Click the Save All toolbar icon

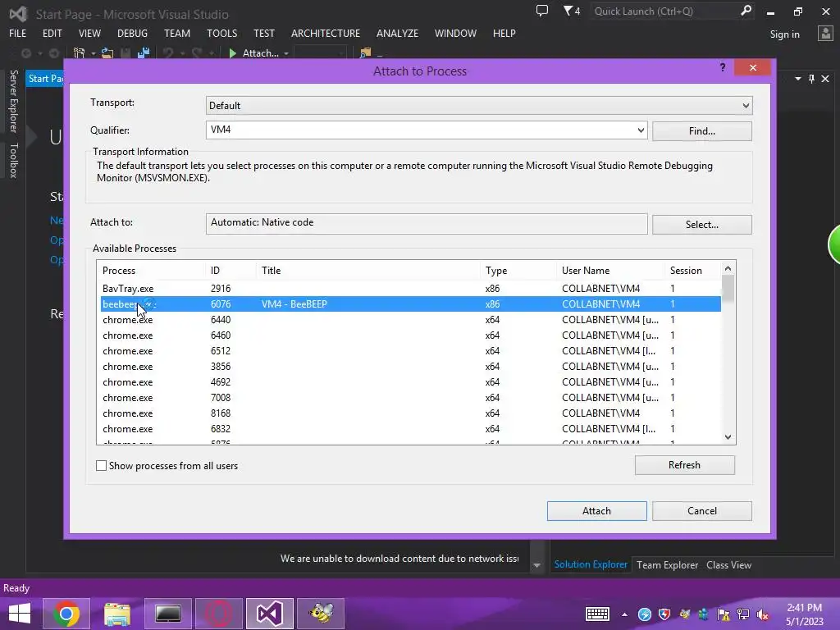(x=143, y=53)
